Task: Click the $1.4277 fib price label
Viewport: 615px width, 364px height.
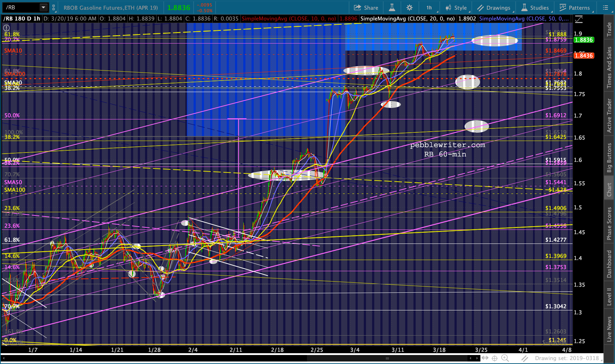Action: [556, 240]
